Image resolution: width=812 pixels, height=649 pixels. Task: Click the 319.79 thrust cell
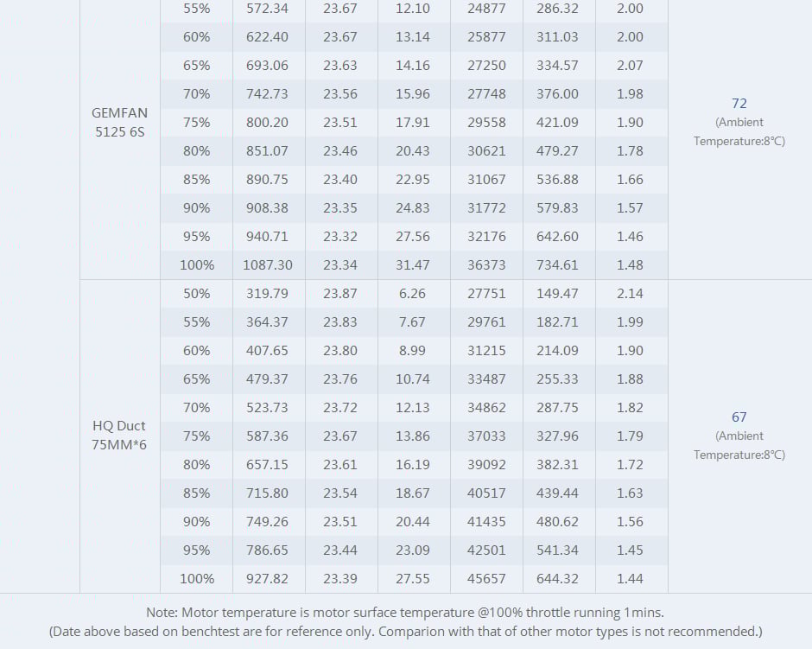point(268,294)
